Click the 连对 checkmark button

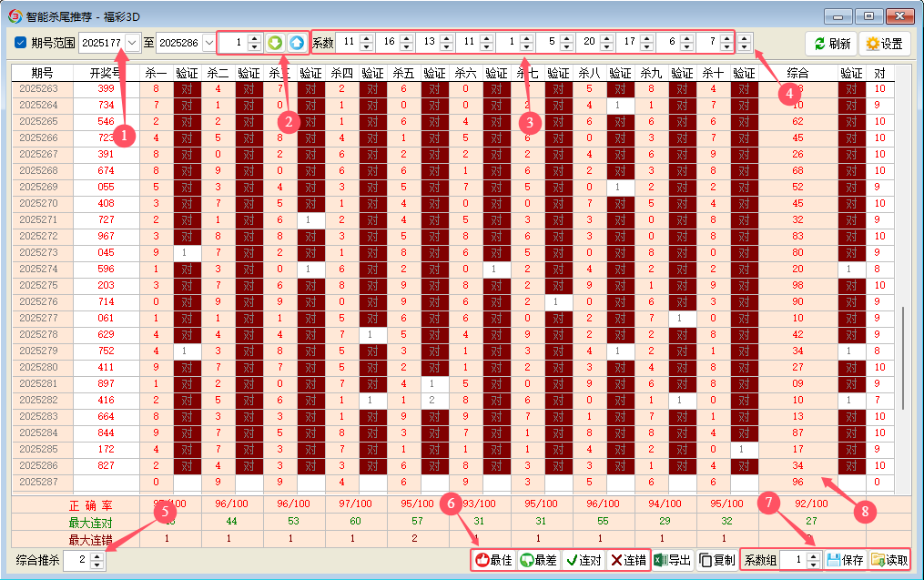click(x=583, y=561)
